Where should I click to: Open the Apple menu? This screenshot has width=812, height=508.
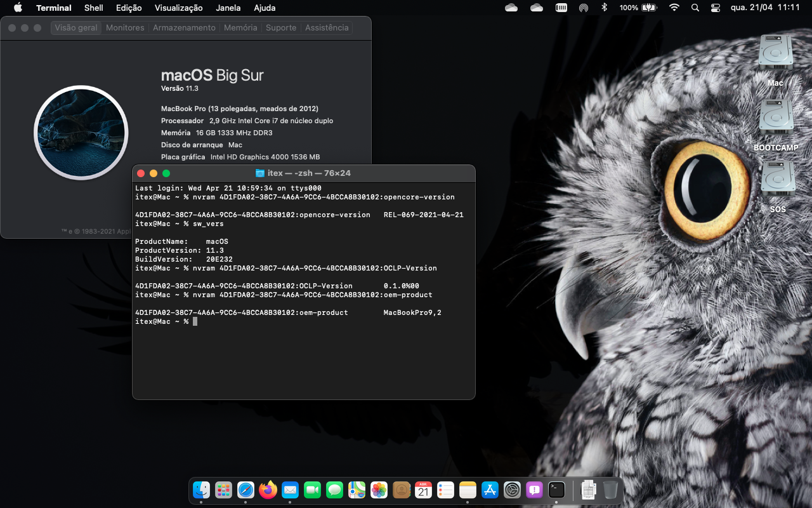tap(18, 8)
